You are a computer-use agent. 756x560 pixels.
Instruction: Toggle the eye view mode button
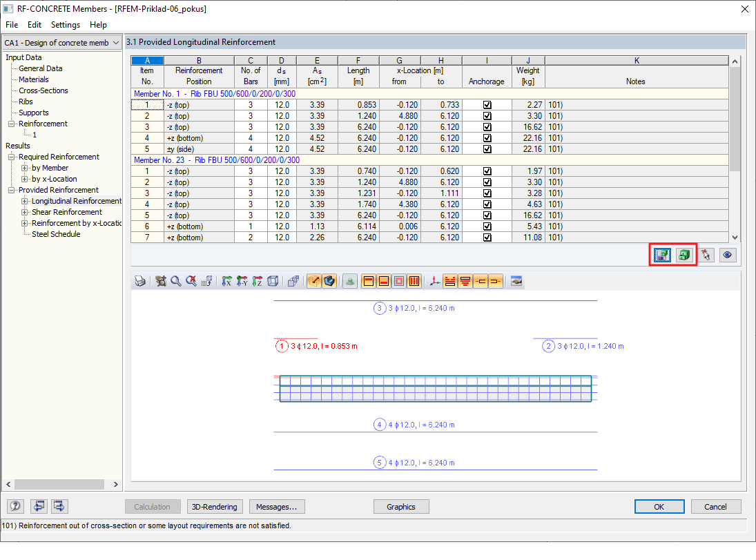coord(728,255)
